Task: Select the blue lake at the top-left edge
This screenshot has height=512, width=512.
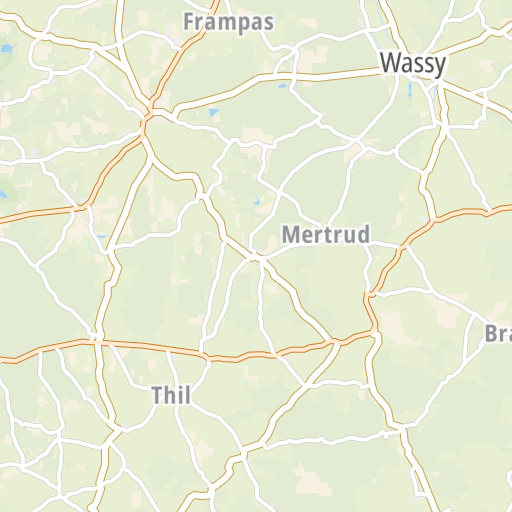Action: tap(6, 49)
